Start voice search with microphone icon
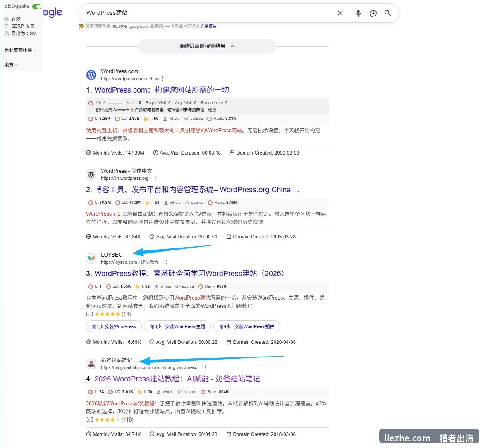Viewport: 483px width, 448px height. pos(358,13)
